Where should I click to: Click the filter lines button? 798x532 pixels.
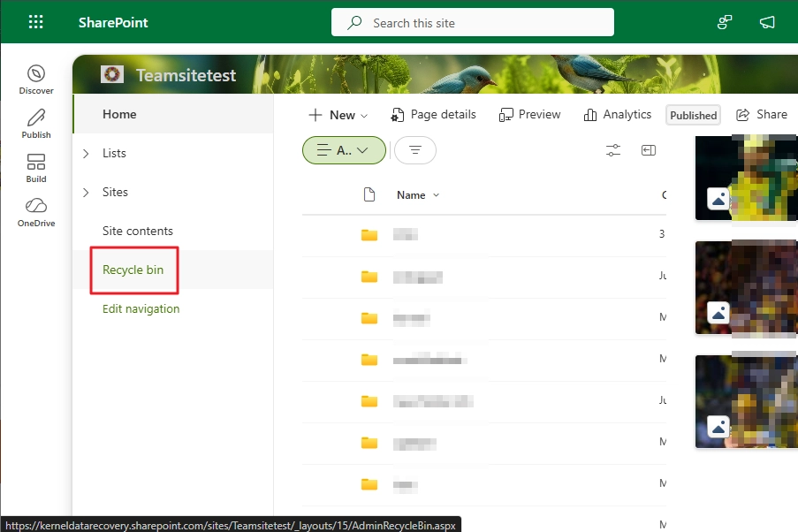tap(415, 150)
